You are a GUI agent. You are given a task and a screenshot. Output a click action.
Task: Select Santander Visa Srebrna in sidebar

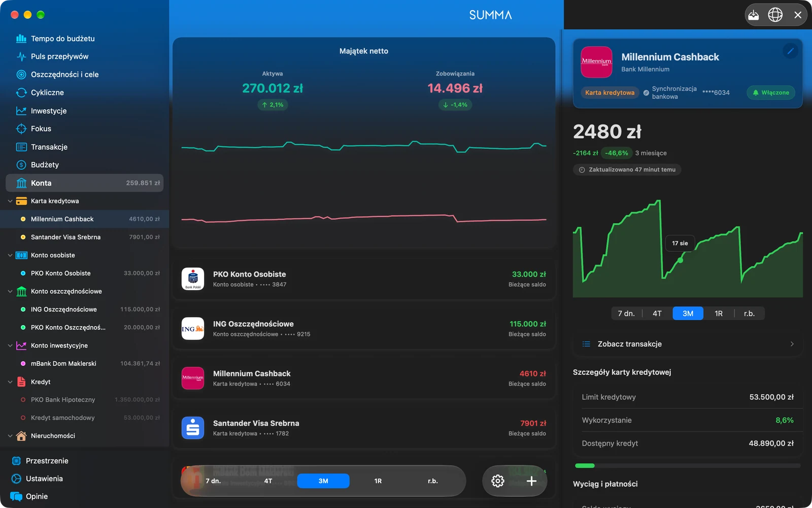point(85,237)
